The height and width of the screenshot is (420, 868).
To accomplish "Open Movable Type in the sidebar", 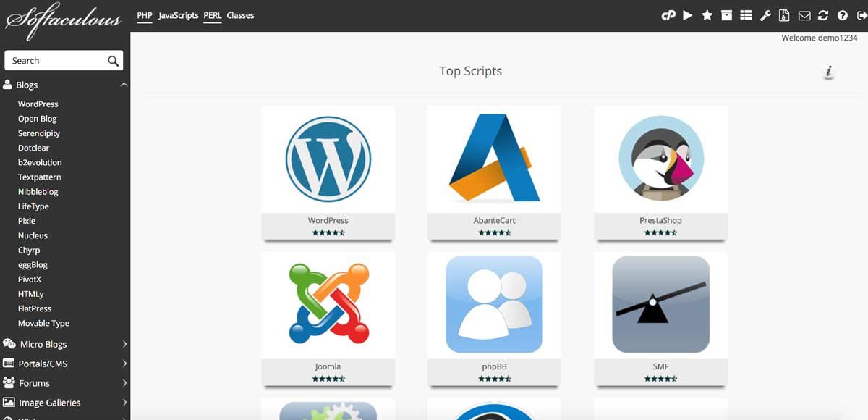I will 44,323.
